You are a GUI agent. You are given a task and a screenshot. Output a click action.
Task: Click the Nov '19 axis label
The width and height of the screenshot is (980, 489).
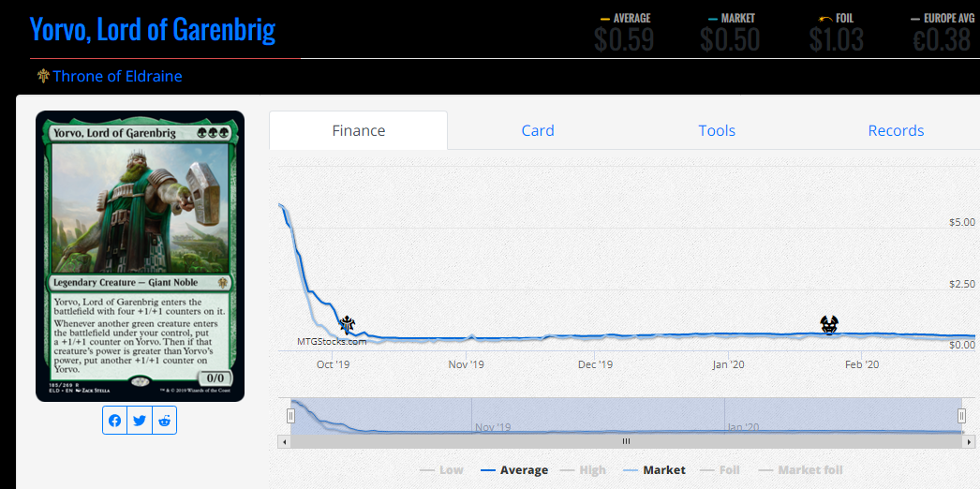467,364
